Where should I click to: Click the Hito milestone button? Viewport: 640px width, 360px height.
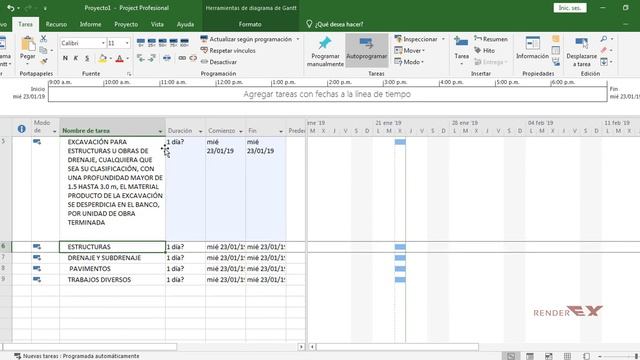[484, 50]
